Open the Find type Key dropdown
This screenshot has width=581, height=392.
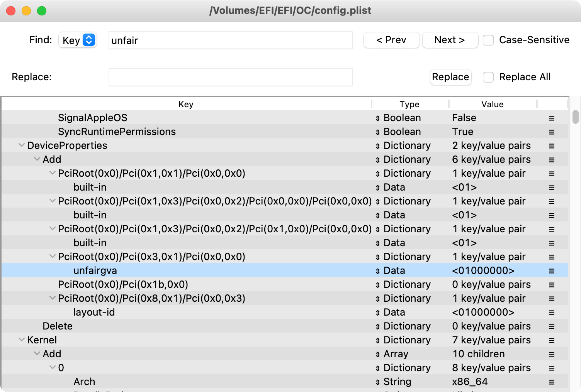78,40
